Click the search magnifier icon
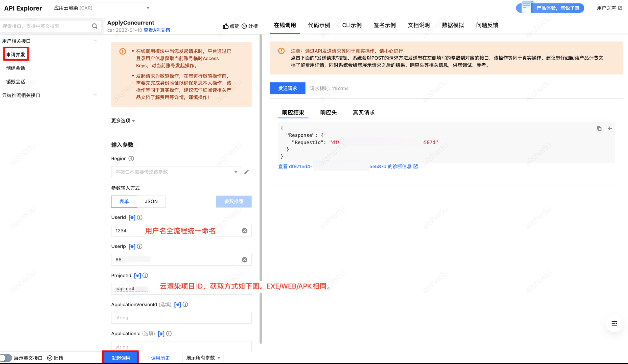Viewport: 628px width, 364px height. [94, 26]
